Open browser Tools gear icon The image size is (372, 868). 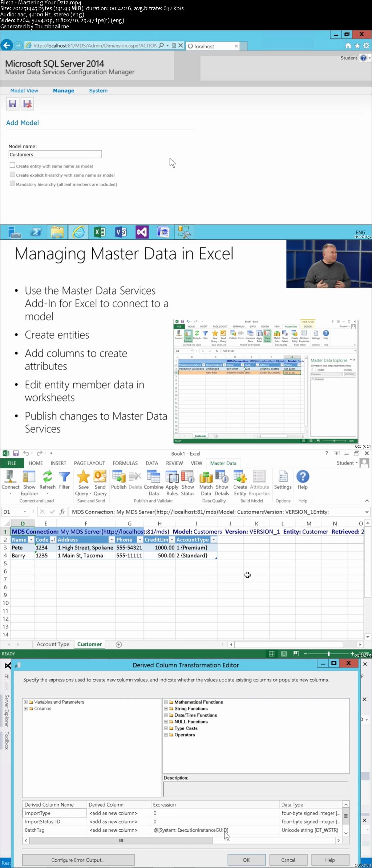tap(366, 45)
